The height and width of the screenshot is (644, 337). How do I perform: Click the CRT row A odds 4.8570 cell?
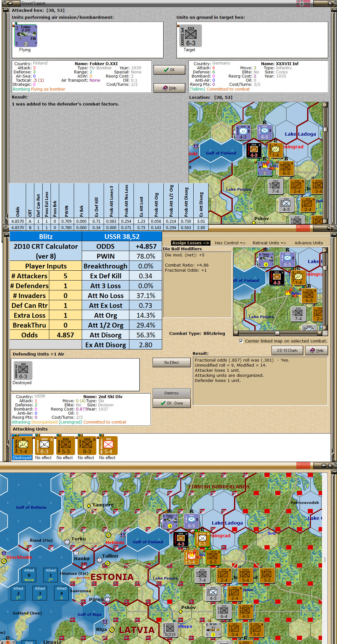tap(17, 221)
